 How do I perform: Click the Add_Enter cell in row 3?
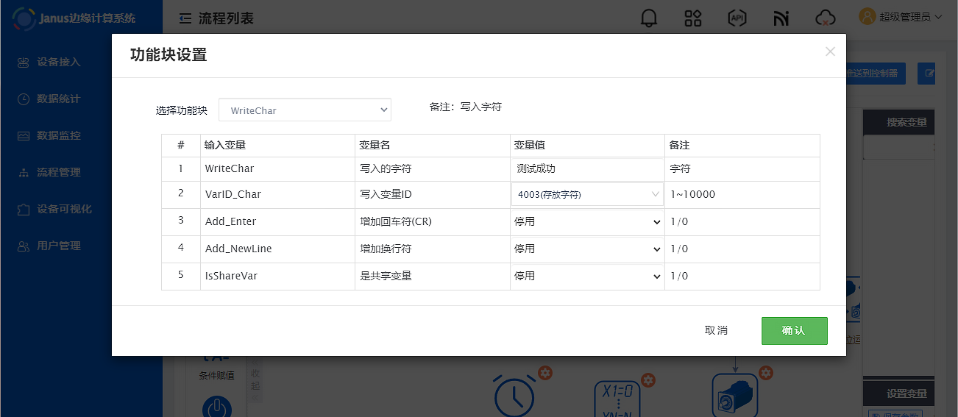[277, 222]
